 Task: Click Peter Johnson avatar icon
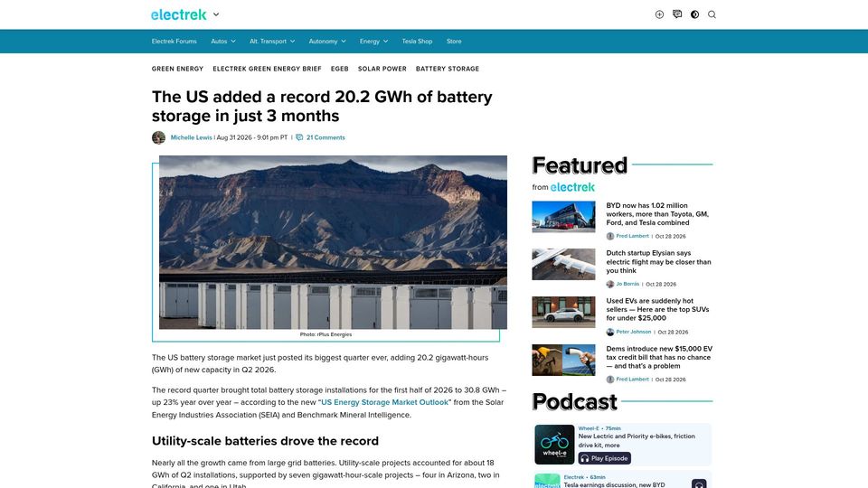point(610,332)
